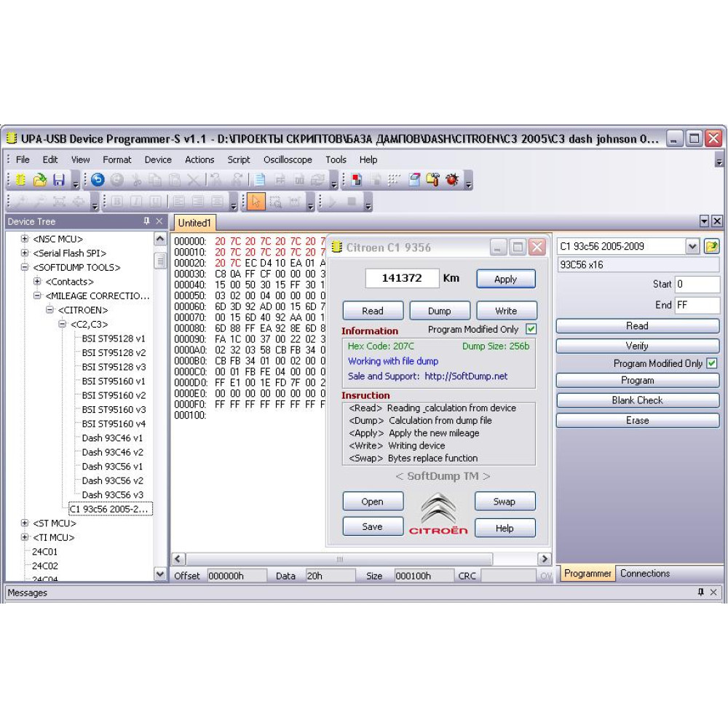Expand the <NSC MCU> tree node
This screenshot has width=728, height=728.
point(25,239)
